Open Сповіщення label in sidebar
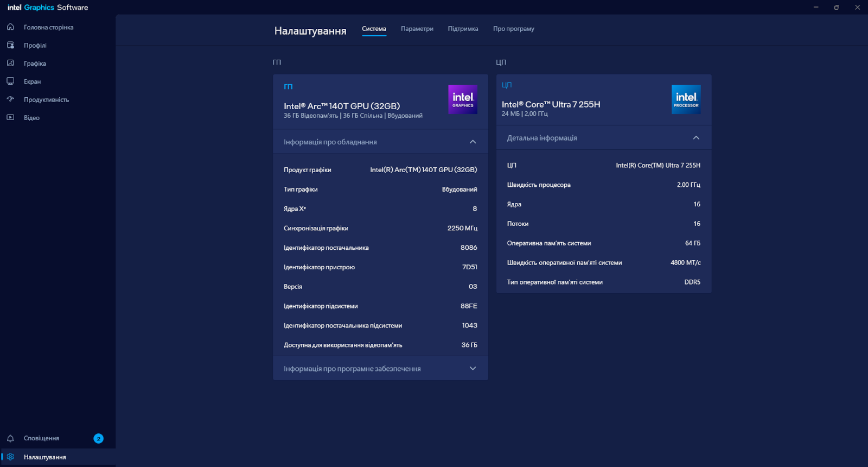This screenshot has width=868, height=467. (x=41, y=438)
